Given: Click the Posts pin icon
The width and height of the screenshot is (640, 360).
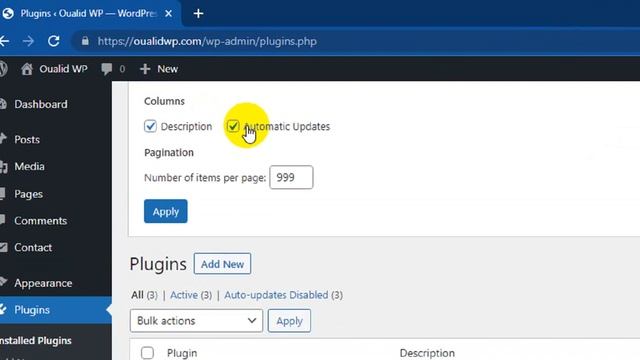Looking at the screenshot, I should 3,139.
